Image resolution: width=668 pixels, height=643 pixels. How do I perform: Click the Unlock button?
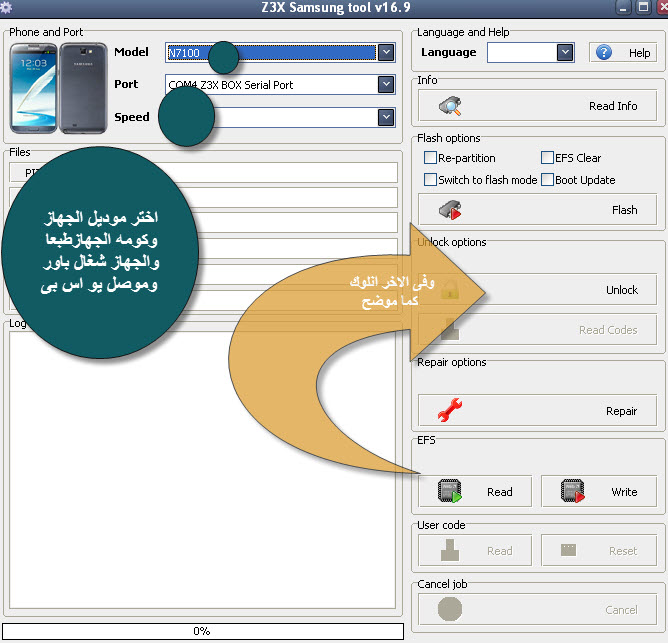pyautogui.click(x=538, y=289)
